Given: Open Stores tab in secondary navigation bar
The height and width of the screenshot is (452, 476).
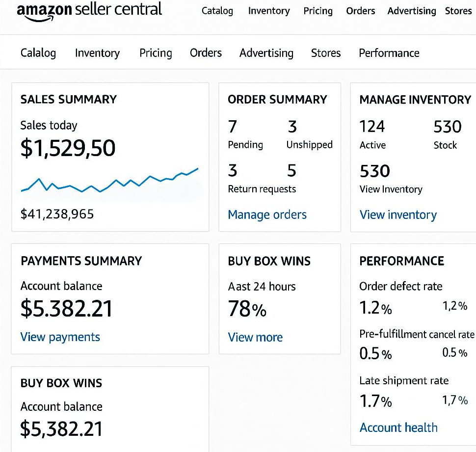Looking at the screenshot, I should [326, 53].
